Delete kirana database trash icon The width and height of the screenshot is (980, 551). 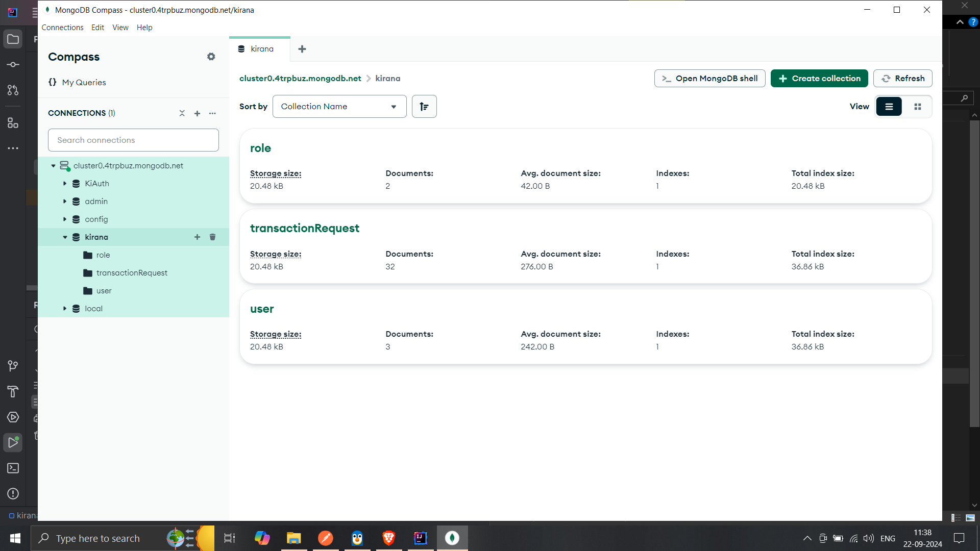click(x=212, y=237)
